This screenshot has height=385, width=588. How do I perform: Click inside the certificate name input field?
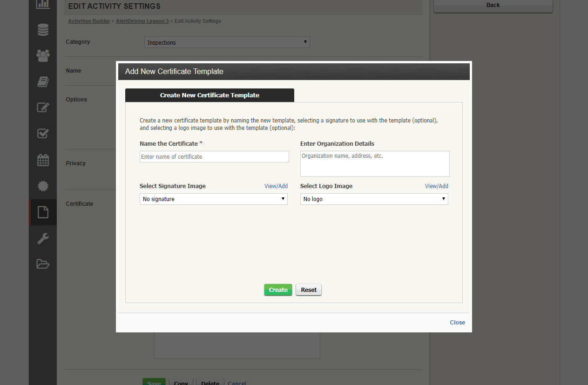[x=214, y=156]
